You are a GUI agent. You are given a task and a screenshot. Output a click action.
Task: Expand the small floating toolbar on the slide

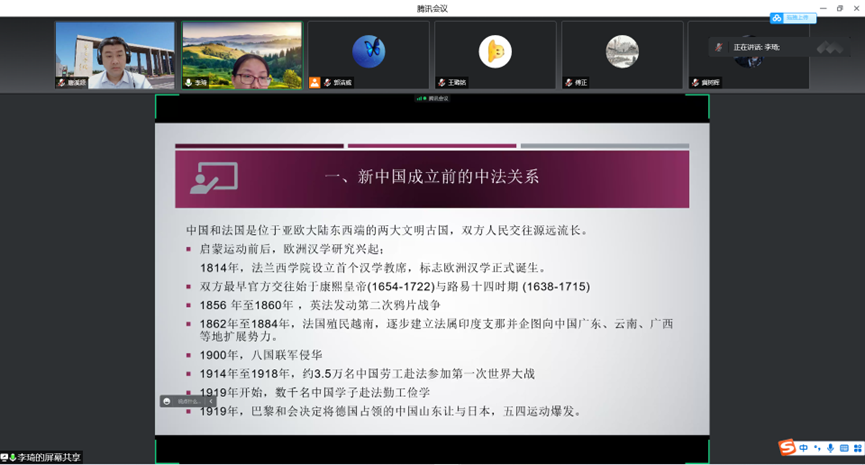210,401
